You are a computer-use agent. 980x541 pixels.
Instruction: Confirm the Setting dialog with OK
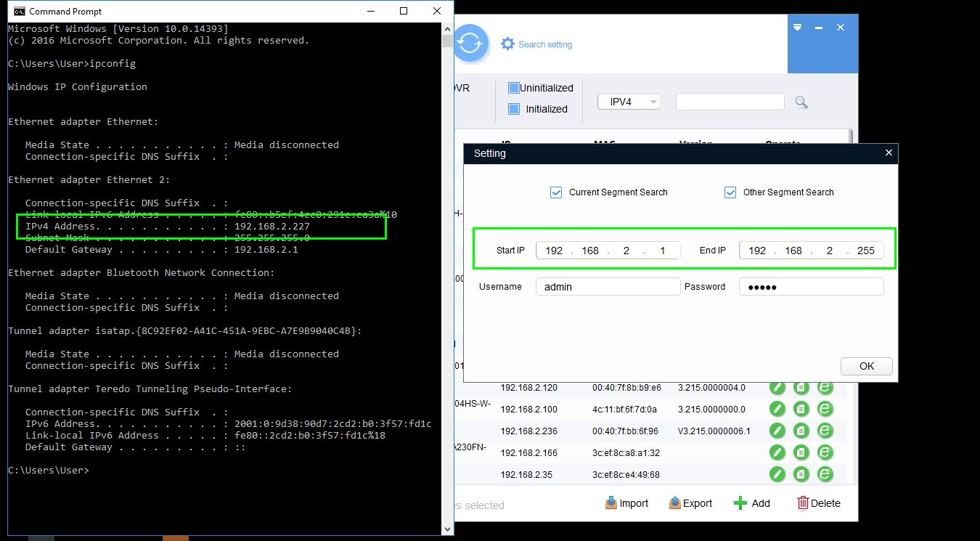pyautogui.click(x=867, y=366)
